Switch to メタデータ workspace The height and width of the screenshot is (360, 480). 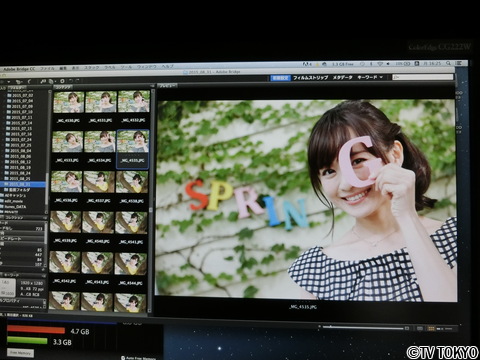point(343,77)
